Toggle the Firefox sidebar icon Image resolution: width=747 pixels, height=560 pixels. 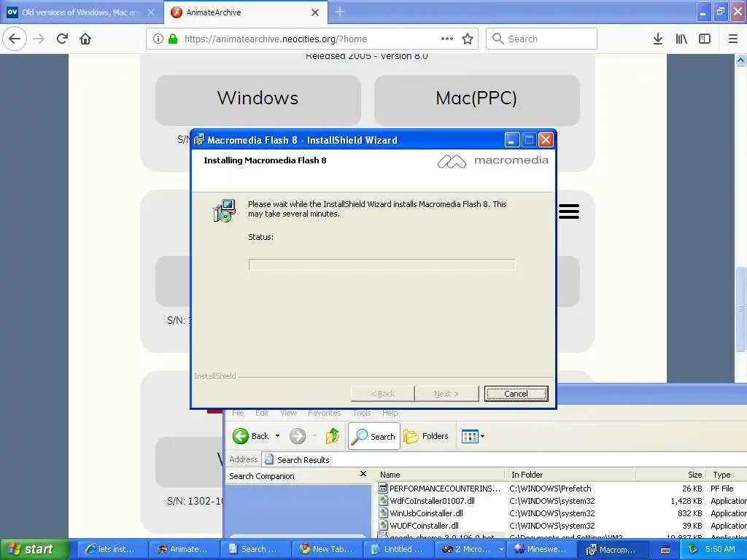[x=705, y=39]
